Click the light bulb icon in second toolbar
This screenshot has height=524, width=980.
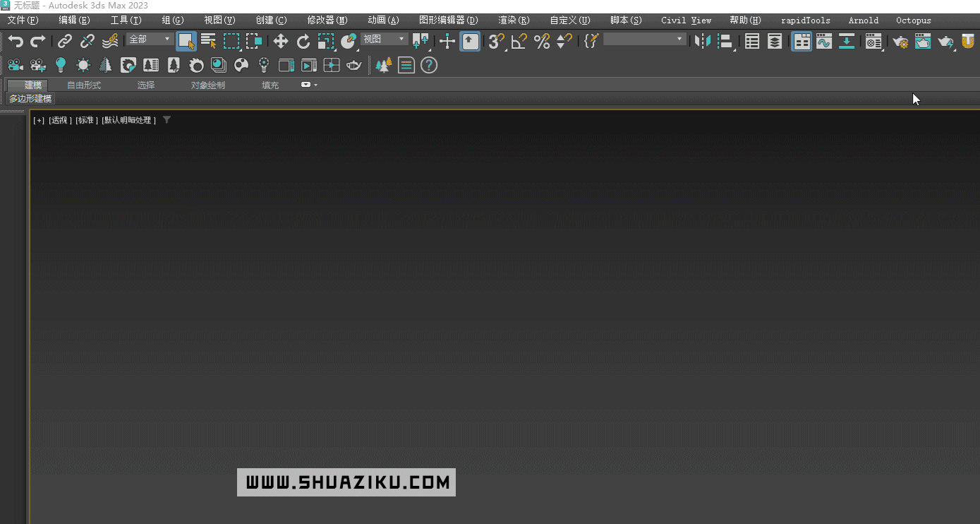[x=61, y=66]
